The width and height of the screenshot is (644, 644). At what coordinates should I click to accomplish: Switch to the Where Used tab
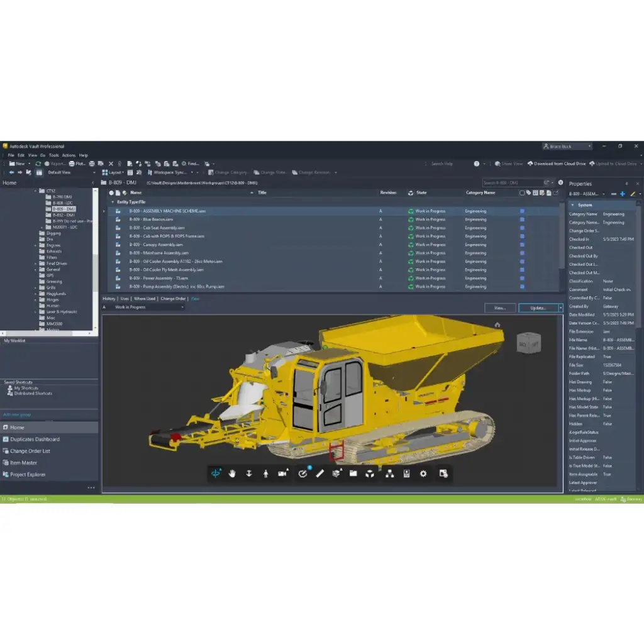(x=145, y=299)
